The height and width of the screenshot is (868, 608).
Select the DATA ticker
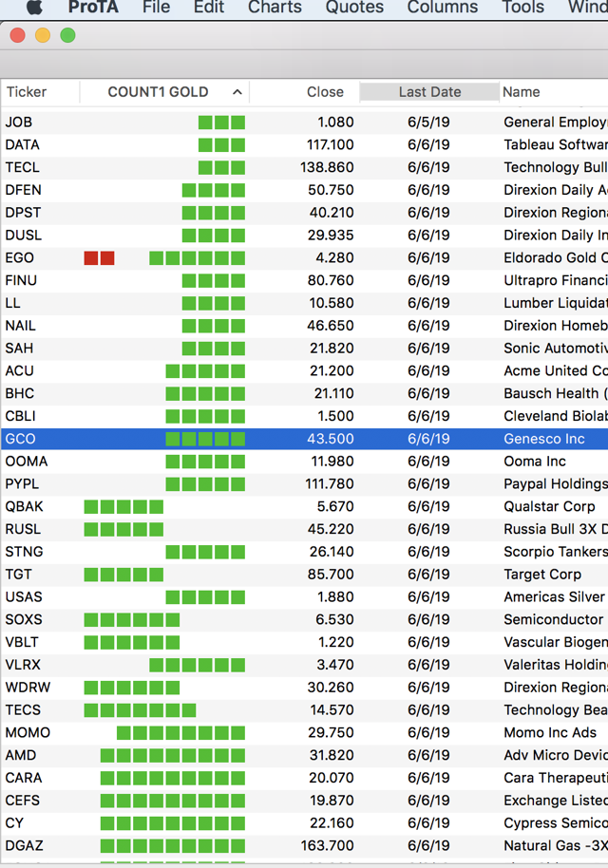coord(22,145)
